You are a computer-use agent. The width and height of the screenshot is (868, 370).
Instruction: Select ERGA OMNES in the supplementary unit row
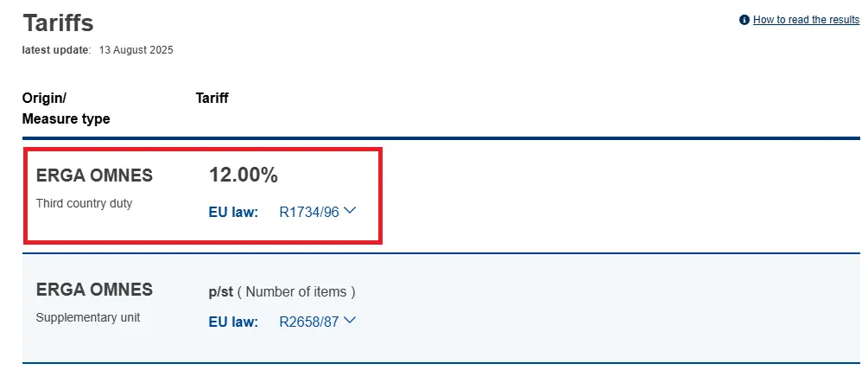[94, 290]
